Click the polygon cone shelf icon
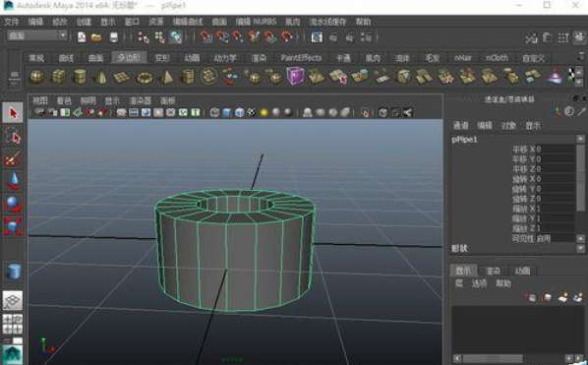This screenshot has height=365, width=588. coord(100,77)
